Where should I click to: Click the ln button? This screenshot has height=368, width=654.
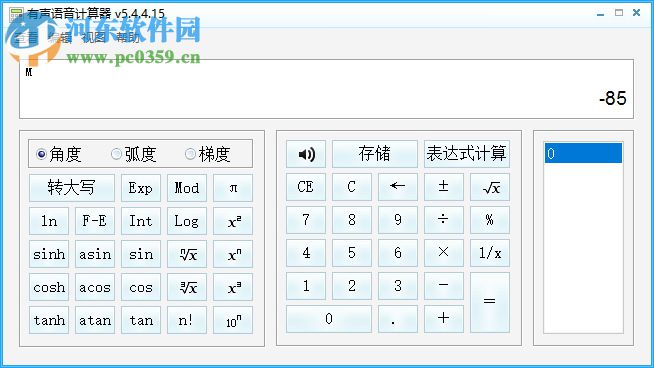pos(49,221)
